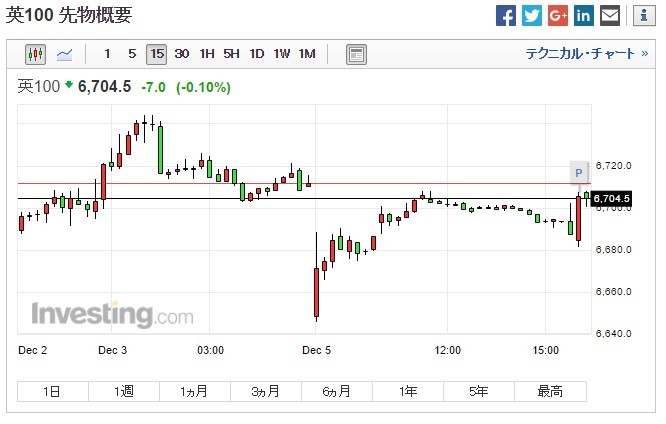
Task: Open the info icon button
Action: coord(644,16)
